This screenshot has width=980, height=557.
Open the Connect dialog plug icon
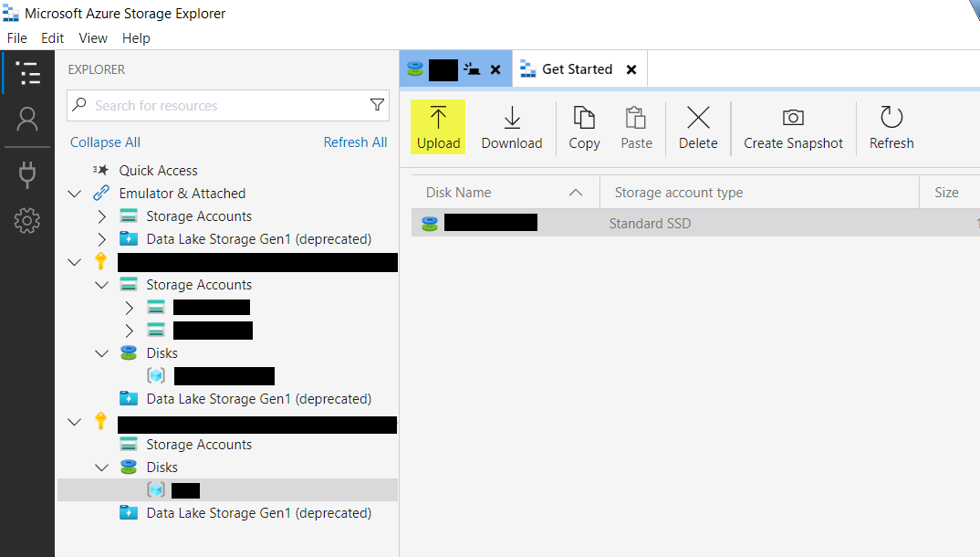(x=27, y=174)
